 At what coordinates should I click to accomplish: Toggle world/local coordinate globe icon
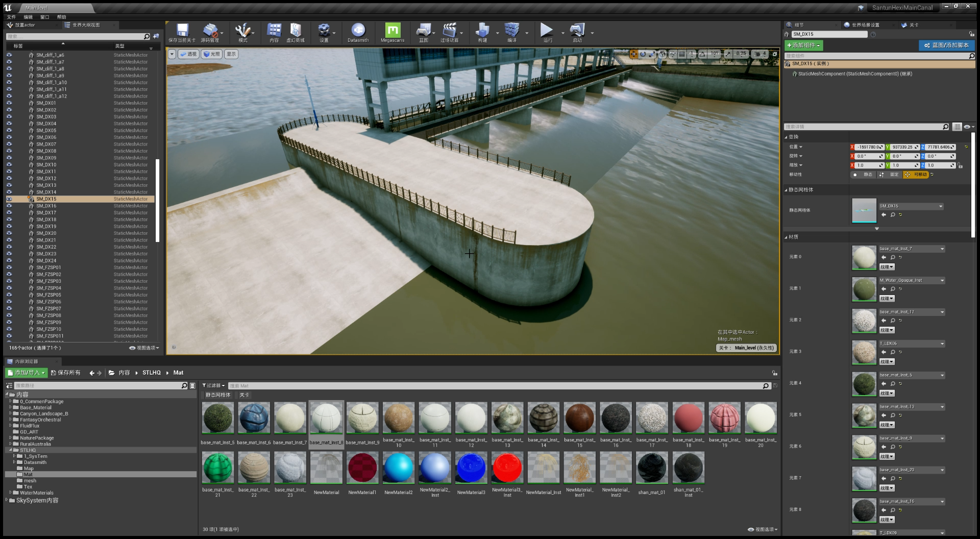click(663, 54)
